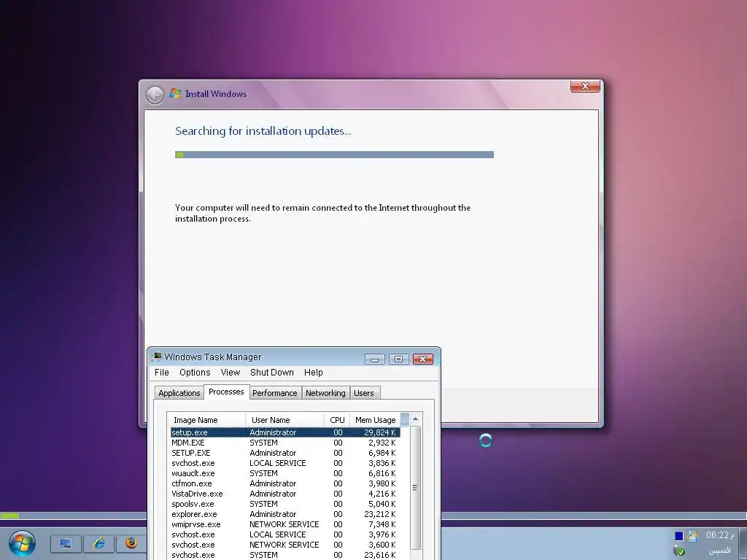Click the process list scrollbar thumb
The width and height of the screenshot is (747, 560).
(415, 488)
